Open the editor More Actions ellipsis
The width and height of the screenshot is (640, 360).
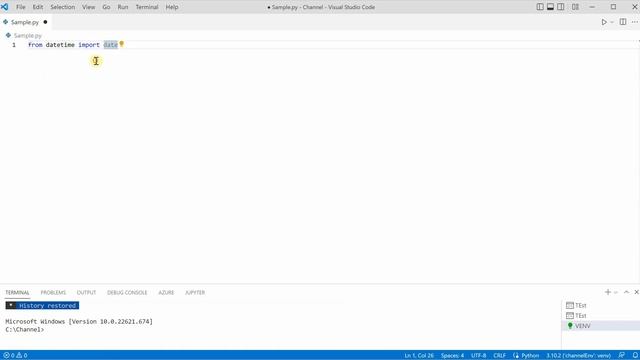[x=634, y=22]
